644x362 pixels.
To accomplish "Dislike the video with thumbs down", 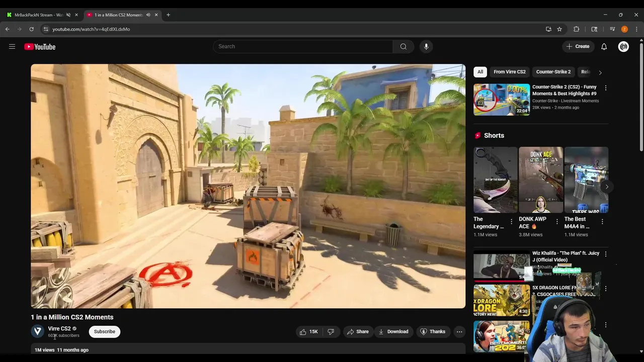I will (x=331, y=332).
